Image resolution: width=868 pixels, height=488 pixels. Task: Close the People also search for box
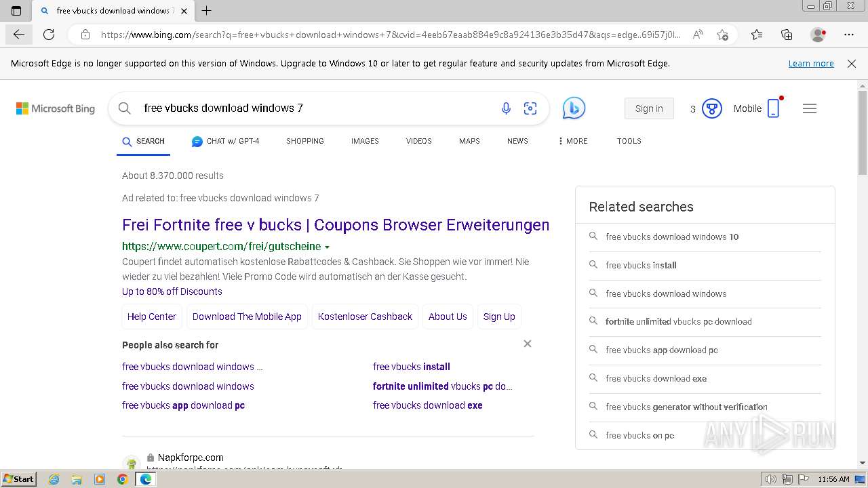(x=528, y=344)
